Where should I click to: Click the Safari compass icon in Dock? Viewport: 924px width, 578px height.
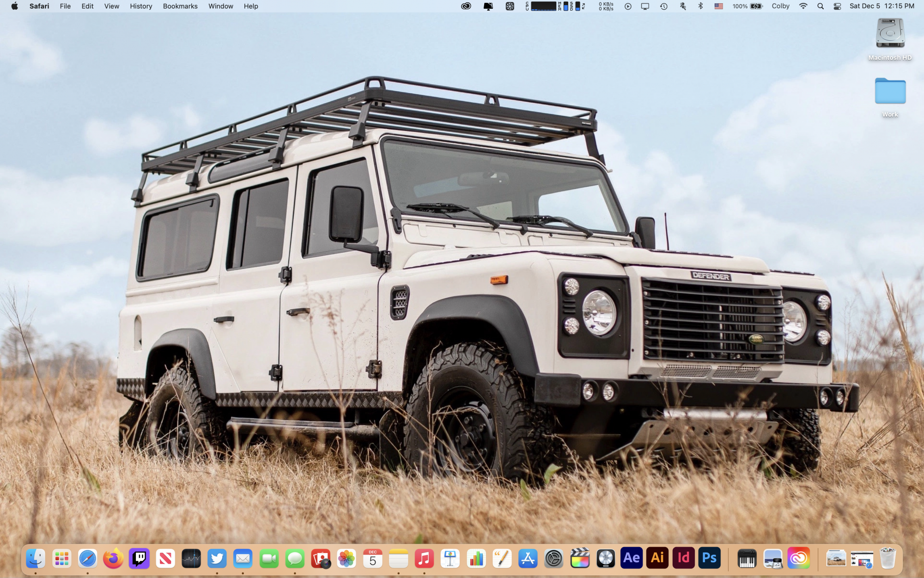(87, 559)
